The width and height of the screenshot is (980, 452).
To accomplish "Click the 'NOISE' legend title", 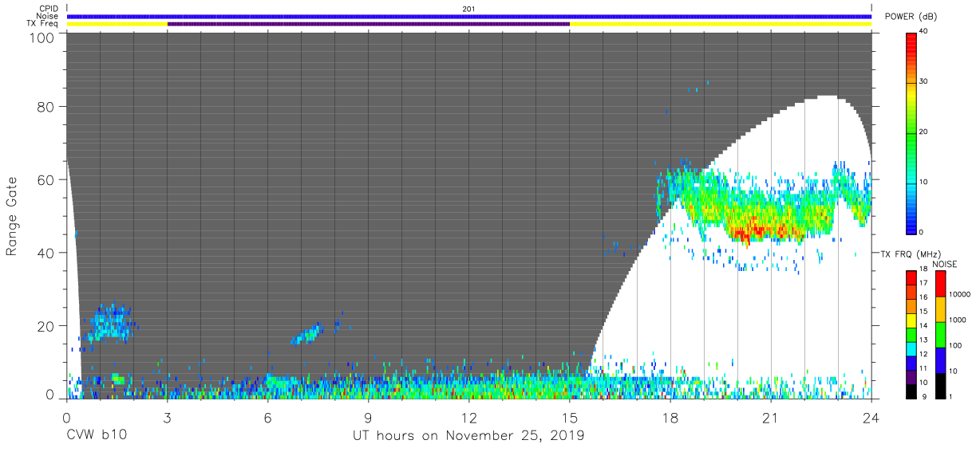I will pyautogui.click(x=945, y=263).
